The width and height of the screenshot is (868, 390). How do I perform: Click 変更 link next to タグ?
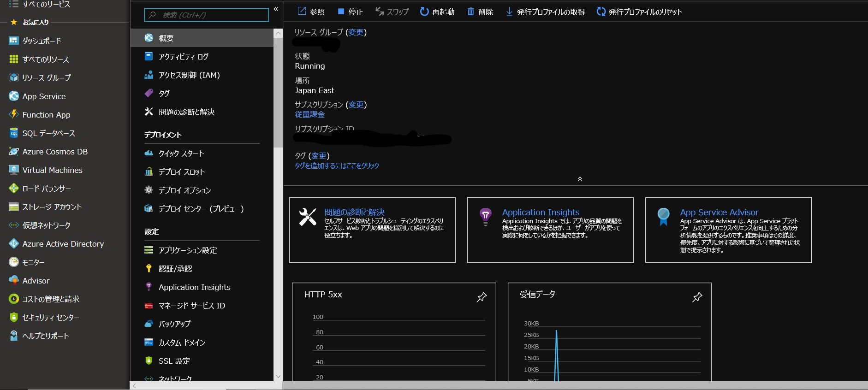319,156
